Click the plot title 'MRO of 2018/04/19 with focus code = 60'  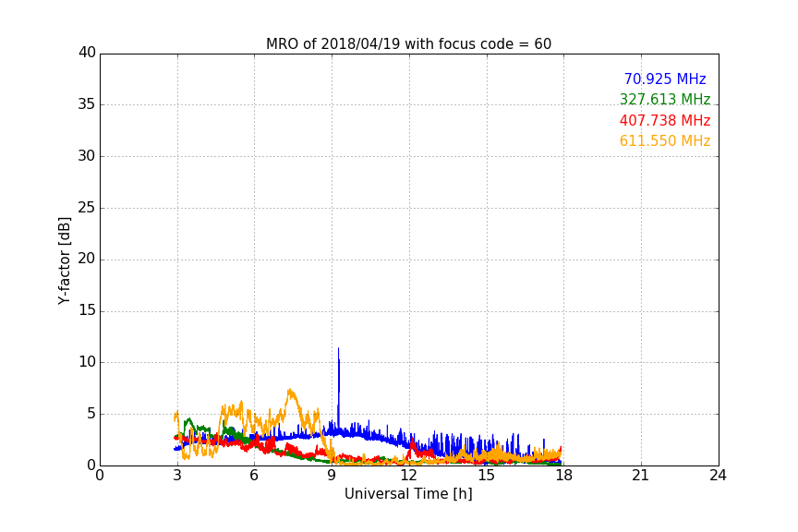point(408,44)
